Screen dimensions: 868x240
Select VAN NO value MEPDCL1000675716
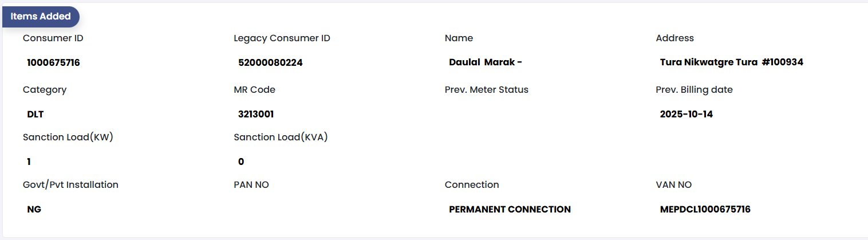705,210
